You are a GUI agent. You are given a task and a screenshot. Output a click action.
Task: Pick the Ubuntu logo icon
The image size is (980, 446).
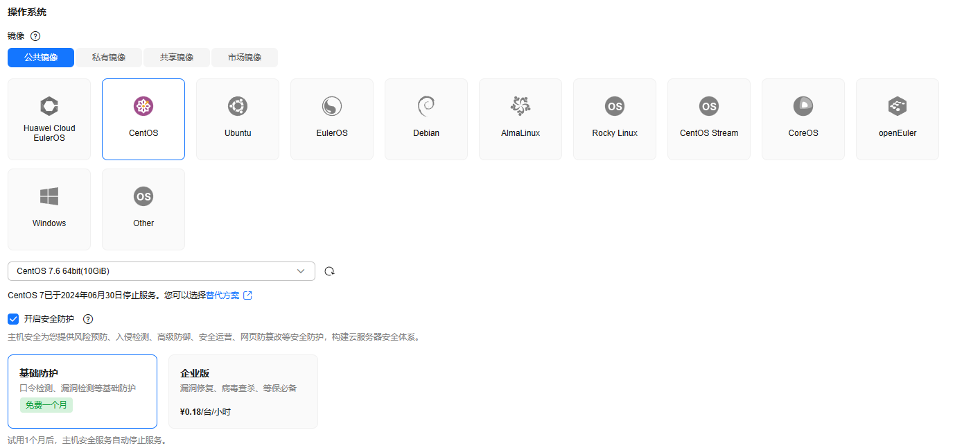point(238,106)
